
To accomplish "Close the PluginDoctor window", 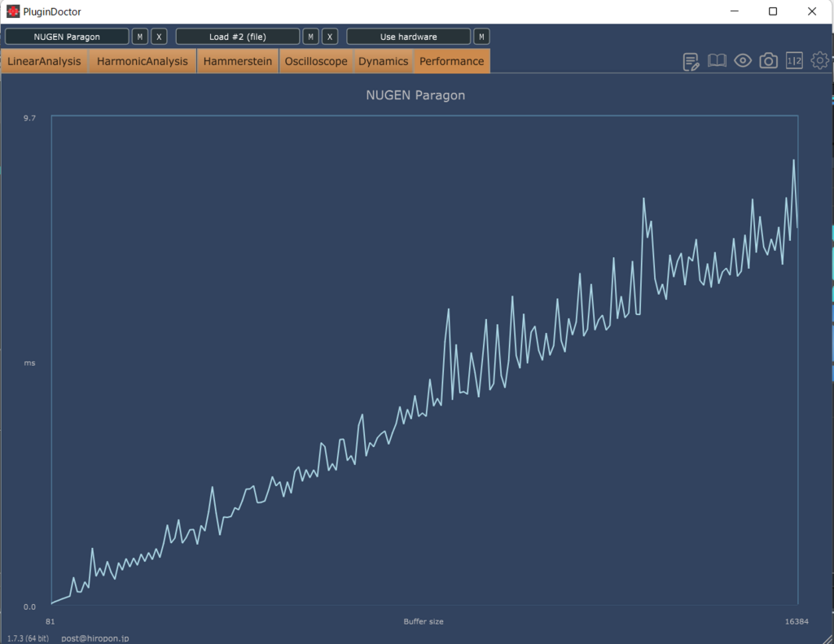I will tap(812, 11).
